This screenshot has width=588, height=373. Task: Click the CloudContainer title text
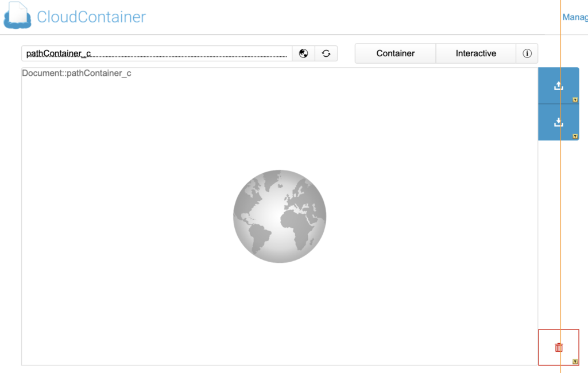point(91,17)
